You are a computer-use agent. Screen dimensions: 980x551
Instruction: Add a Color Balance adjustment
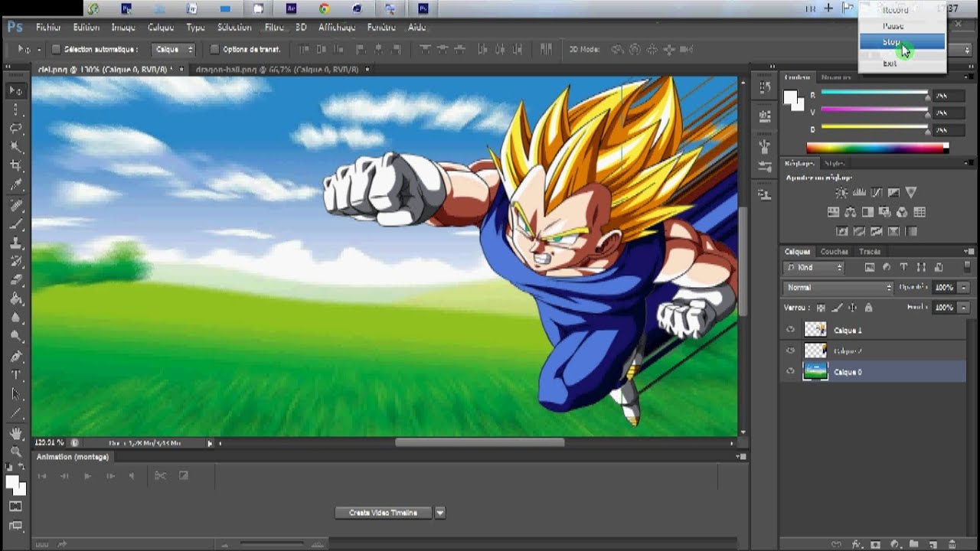[x=851, y=212]
